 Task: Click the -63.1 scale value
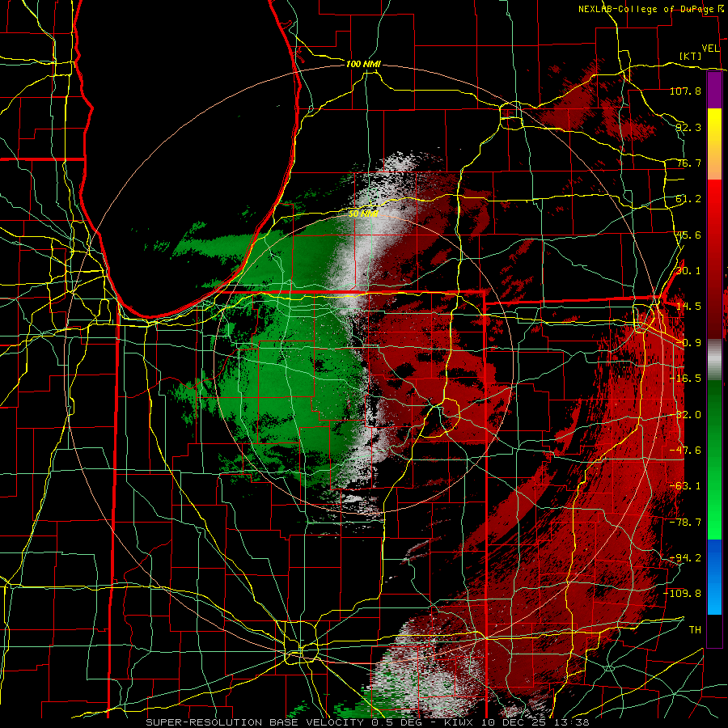pyautogui.click(x=685, y=486)
